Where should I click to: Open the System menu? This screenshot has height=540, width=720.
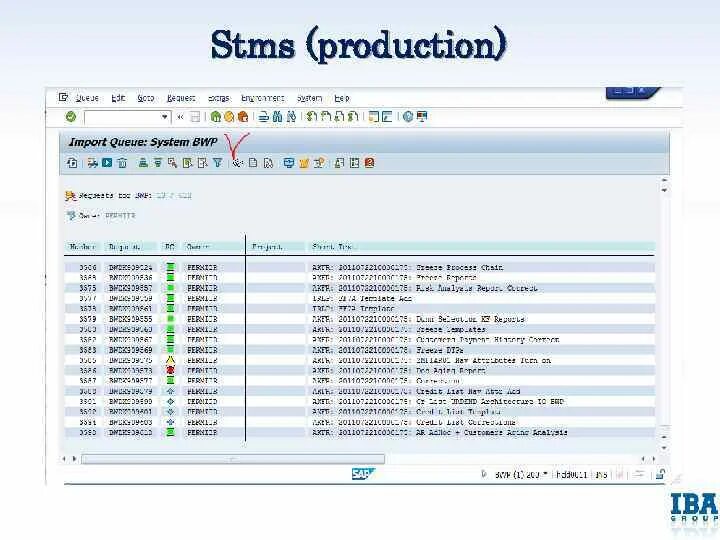pos(309,98)
